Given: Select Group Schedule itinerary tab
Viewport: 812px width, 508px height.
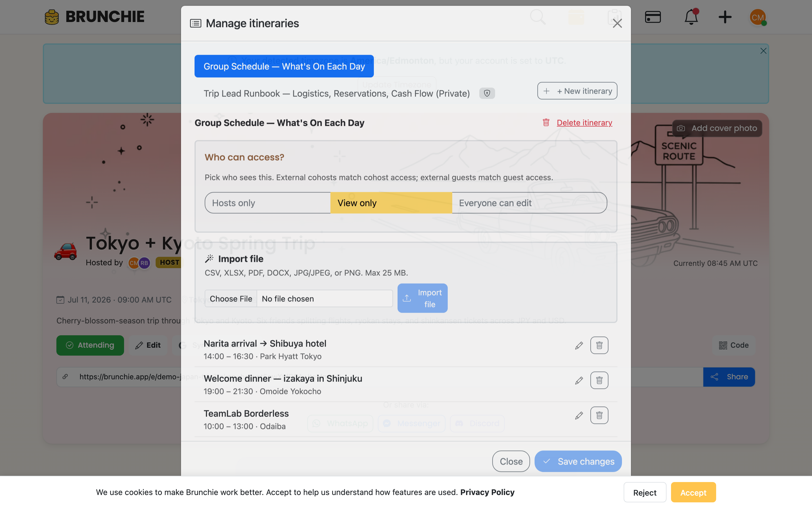Looking at the screenshot, I should click(284, 66).
